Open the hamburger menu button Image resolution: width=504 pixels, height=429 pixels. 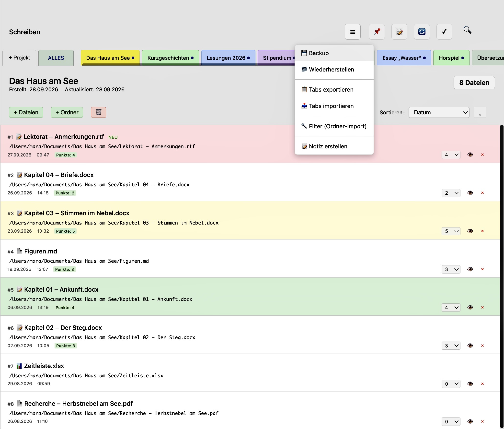point(353,32)
